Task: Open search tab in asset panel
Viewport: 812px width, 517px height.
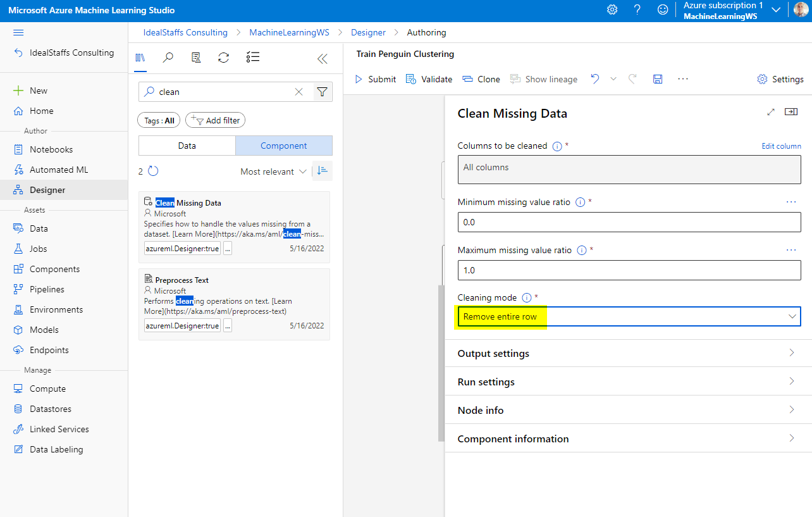Action: coord(168,58)
